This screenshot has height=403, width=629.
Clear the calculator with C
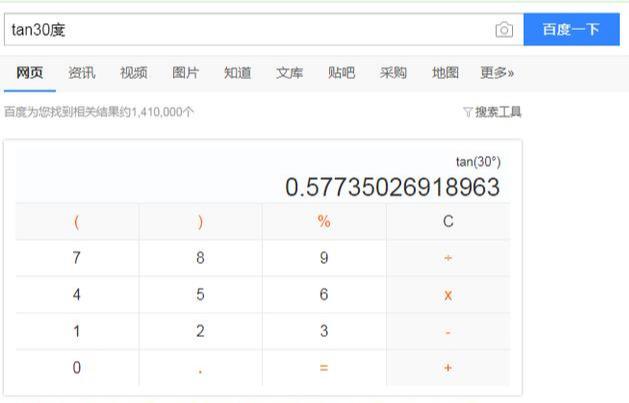coord(448,222)
